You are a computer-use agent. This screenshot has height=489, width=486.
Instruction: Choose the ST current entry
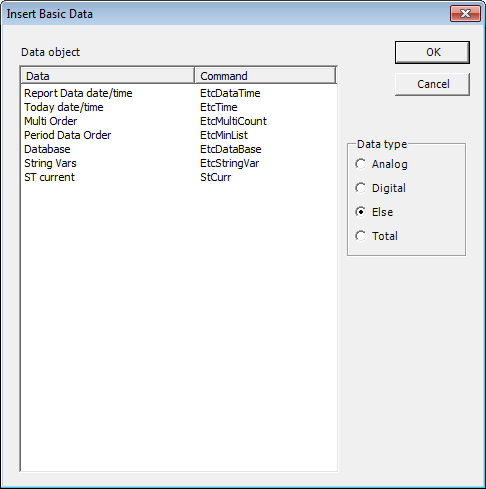coord(50,177)
